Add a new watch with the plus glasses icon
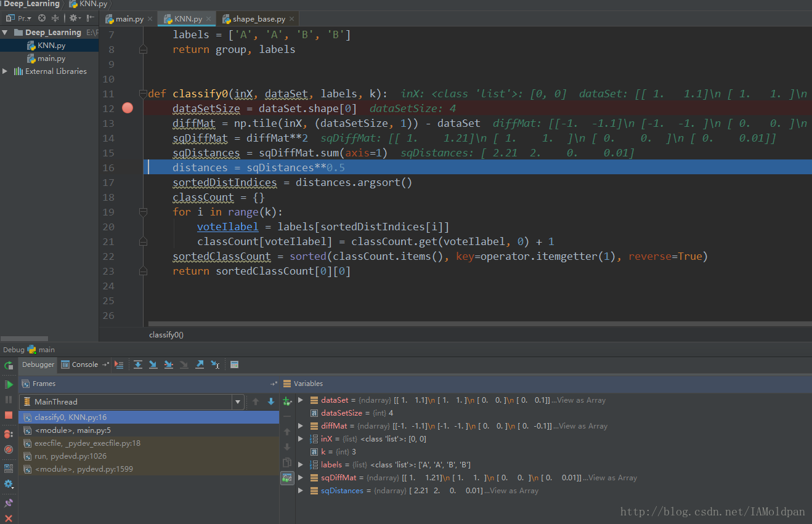 tap(287, 401)
